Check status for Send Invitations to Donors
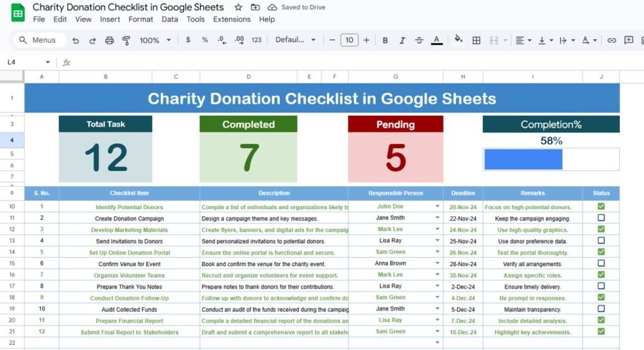This screenshot has height=350, width=644. 601,241
